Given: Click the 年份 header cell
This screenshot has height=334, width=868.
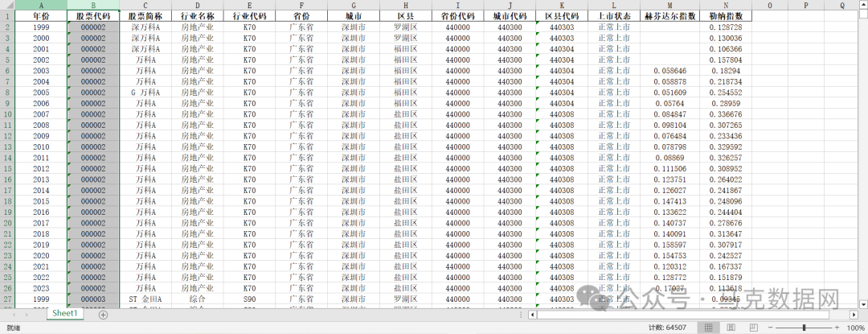Looking at the screenshot, I should (x=41, y=15).
